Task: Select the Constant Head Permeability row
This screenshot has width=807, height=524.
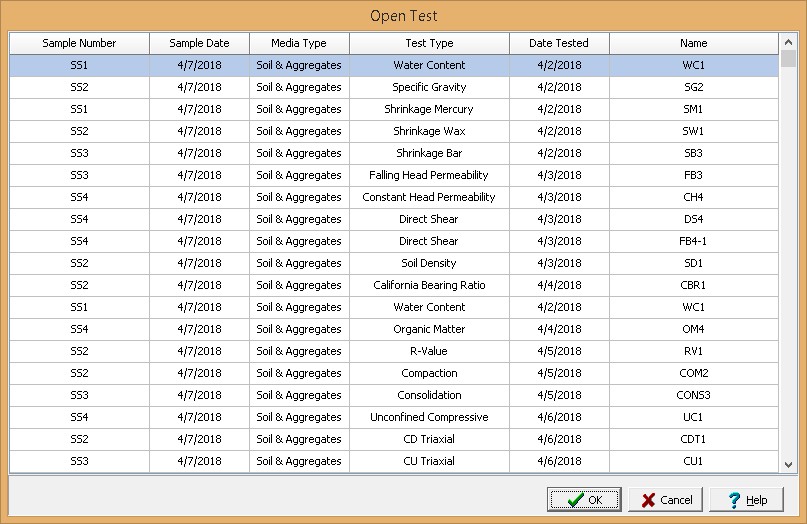Action: 429,197
